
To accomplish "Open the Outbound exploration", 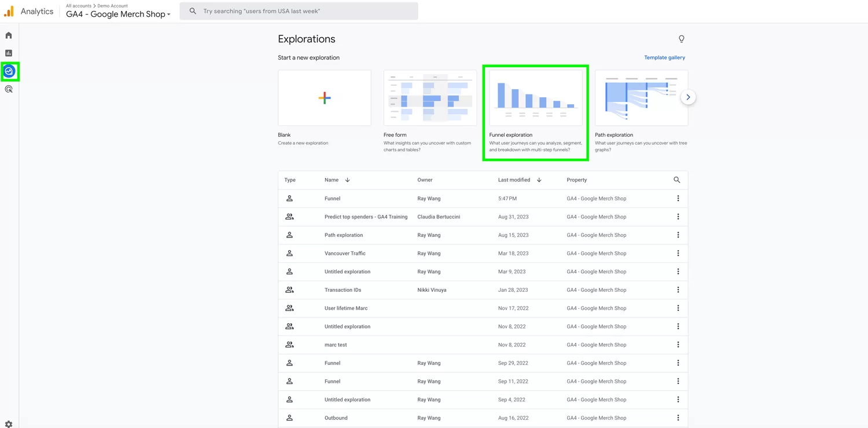I will click(336, 418).
